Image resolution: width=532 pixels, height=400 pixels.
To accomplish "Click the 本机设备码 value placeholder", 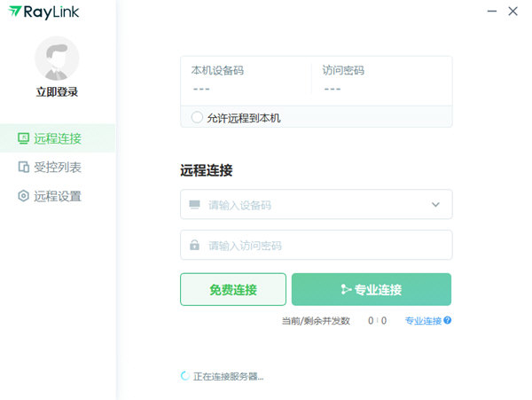I will tap(201, 89).
